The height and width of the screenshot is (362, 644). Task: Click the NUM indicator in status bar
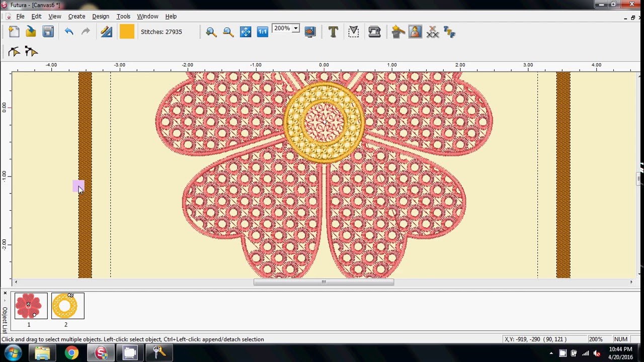[x=621, y=339]
